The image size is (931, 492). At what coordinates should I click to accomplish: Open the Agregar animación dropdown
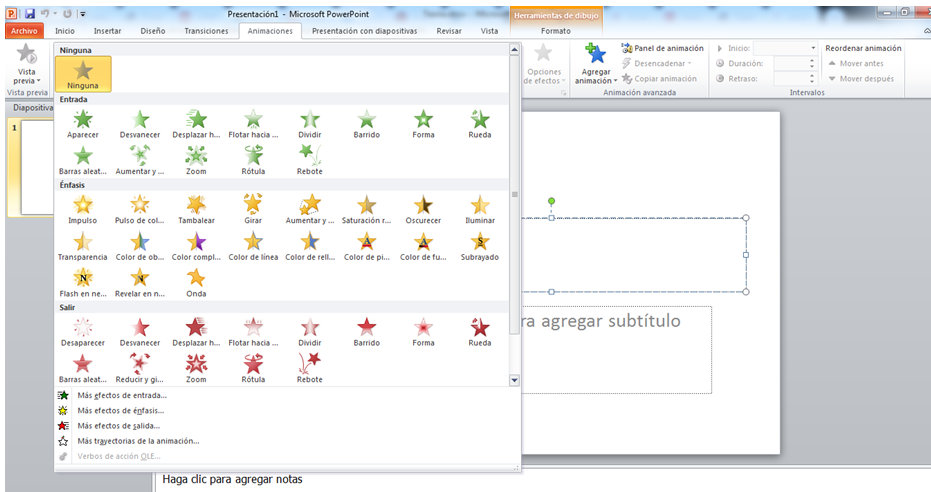596,76
